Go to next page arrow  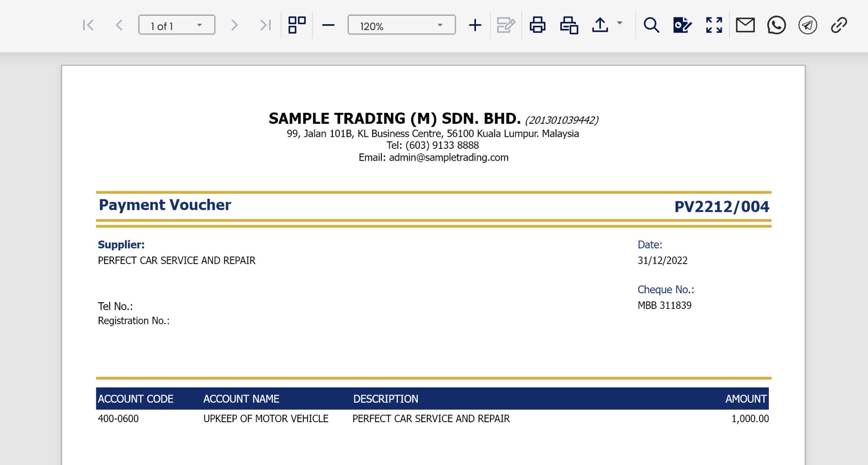(x=234, y=25)
